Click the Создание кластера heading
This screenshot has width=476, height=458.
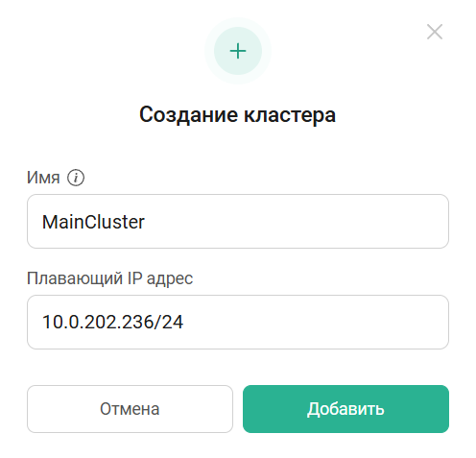click(237, 114)
